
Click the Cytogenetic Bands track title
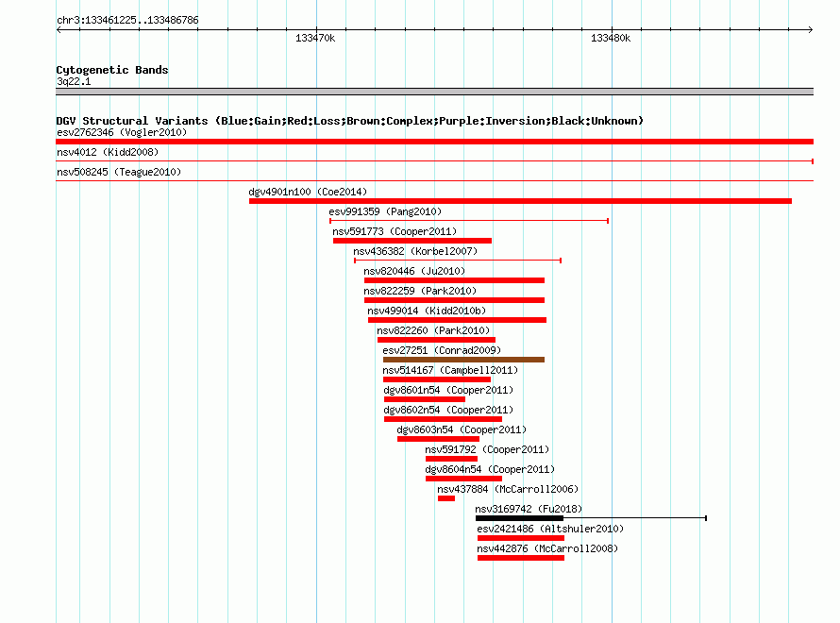112,70
